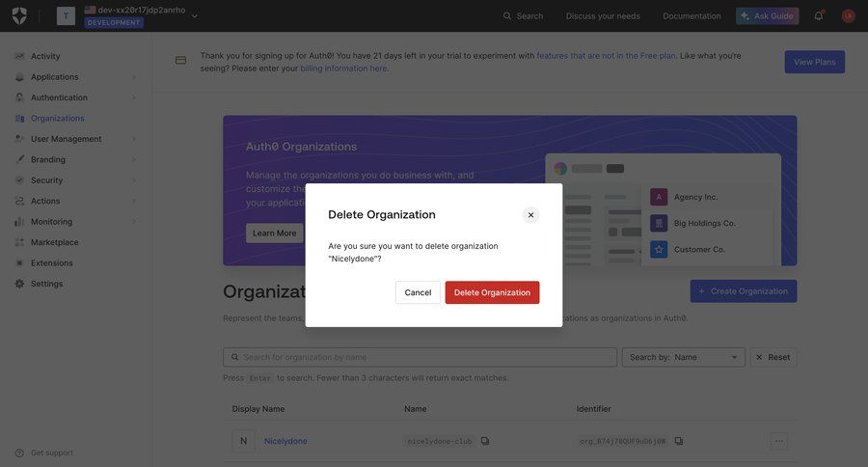Click the Display Name column header
This screenshot has width=868, height=467.
[258, 409]
